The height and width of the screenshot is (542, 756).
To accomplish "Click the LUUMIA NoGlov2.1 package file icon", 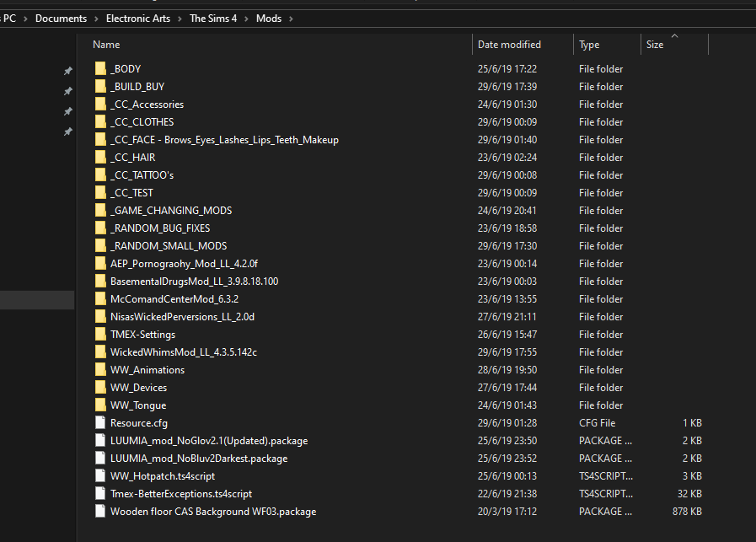I will coord(100,440).
